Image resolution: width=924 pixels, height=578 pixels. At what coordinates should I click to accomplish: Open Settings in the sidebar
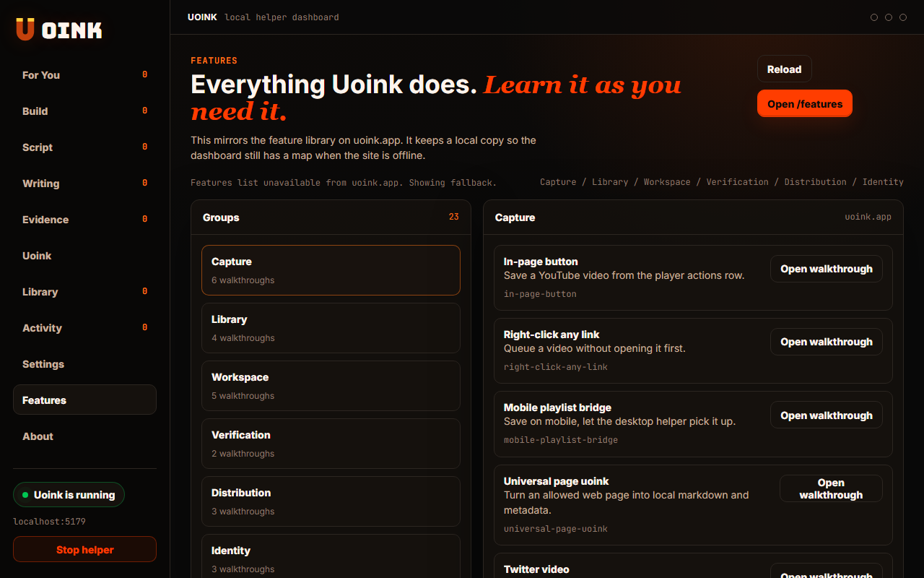pos(84,364)
